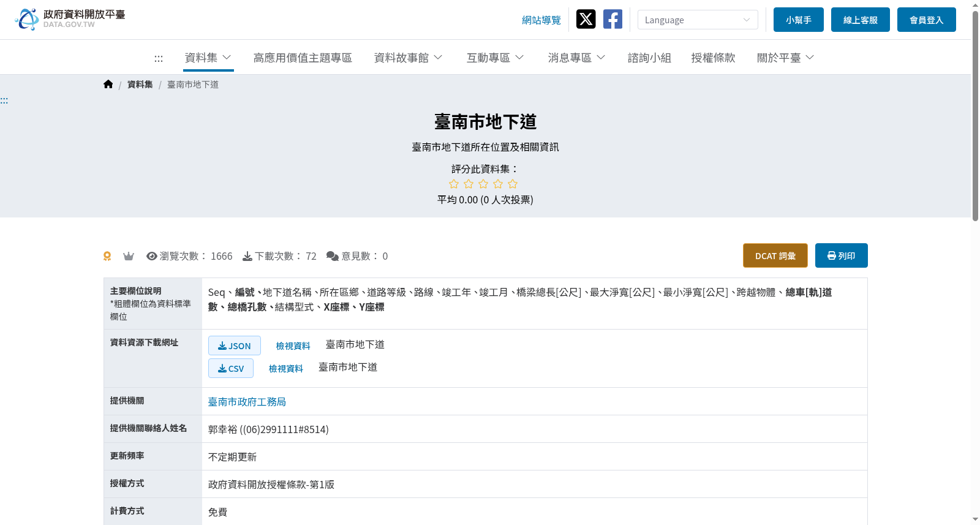Open the 授權條款 menu item
Screen dimensions: 980x525
point(713,58)
